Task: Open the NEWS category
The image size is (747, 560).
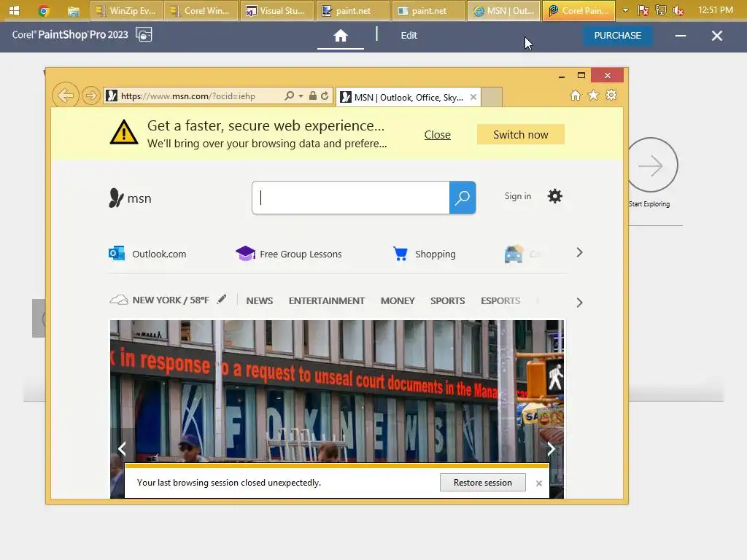Action: 260,301
